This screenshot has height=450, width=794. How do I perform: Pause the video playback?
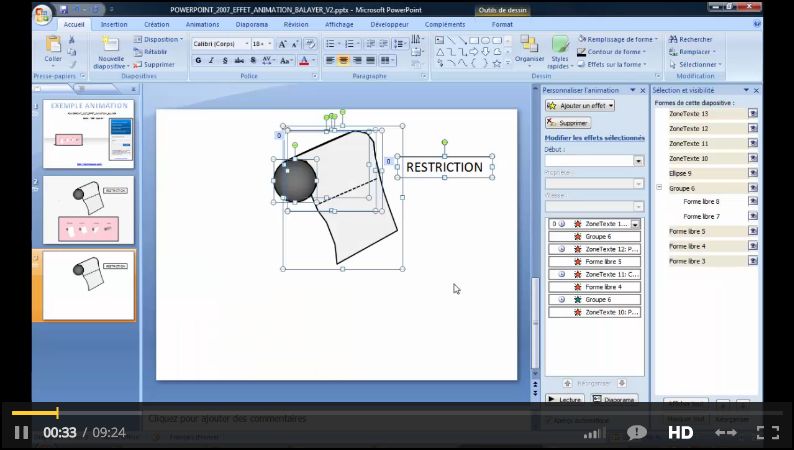tap(21, 432)
